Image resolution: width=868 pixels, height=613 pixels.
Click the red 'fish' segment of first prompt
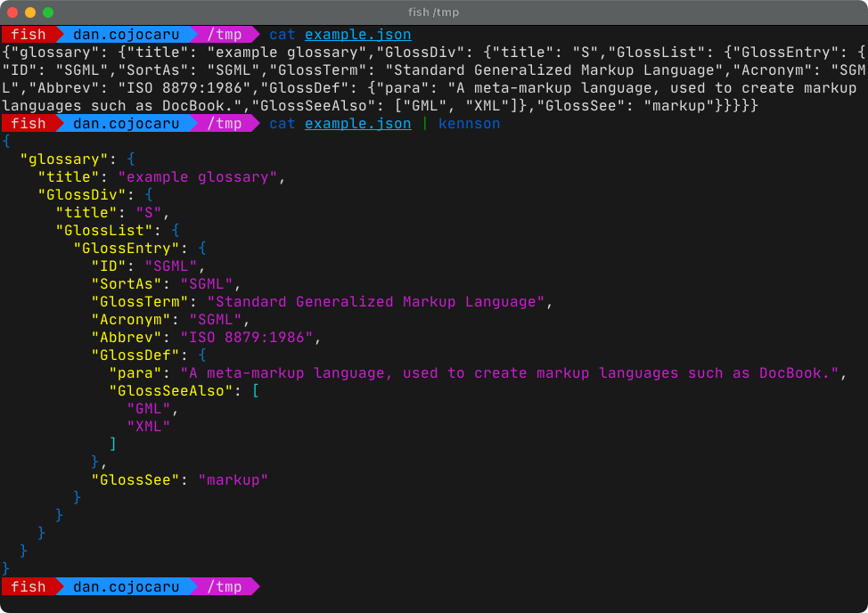[x=29, y=35]
